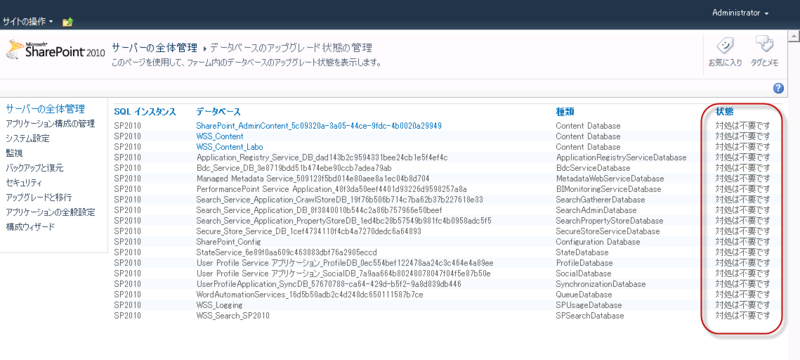Click the QueueDatabase type cell
Viewport: 800px width, 360px height.
[x=584, y=295]
